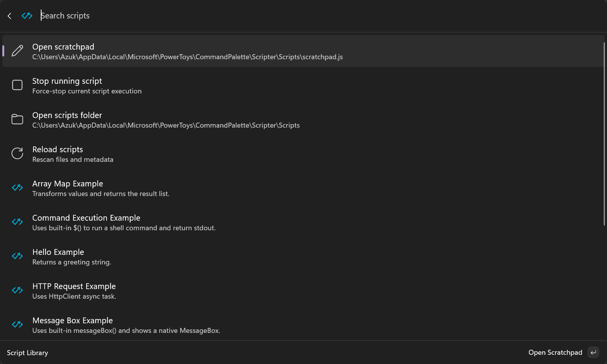Image resolution: width=607 pixels, height=364 pixels.
Task: Click the square stop icon
Action: (17, 85)
